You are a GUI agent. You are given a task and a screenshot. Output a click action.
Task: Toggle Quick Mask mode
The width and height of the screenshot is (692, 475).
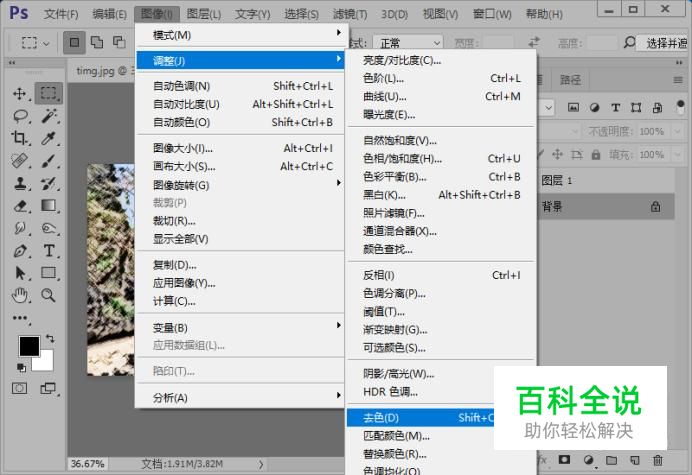[x=19, y=388]
